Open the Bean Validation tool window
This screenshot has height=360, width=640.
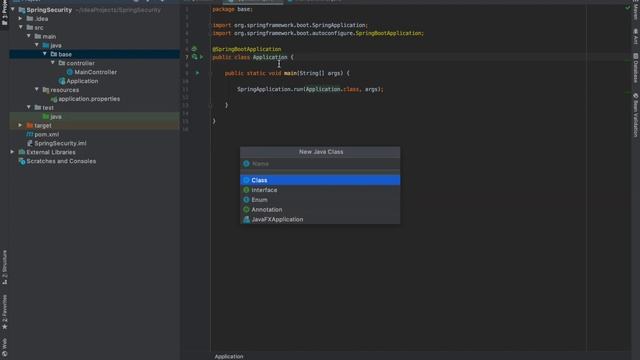636,115
